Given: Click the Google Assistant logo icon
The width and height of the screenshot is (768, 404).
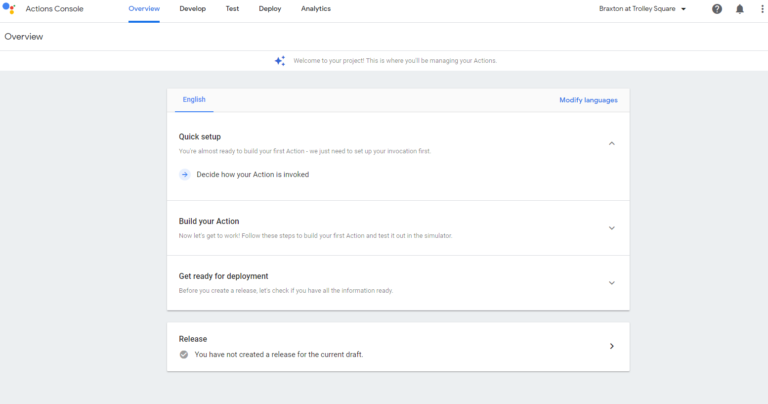Looking at the screenshot, I should pos(9,8).
